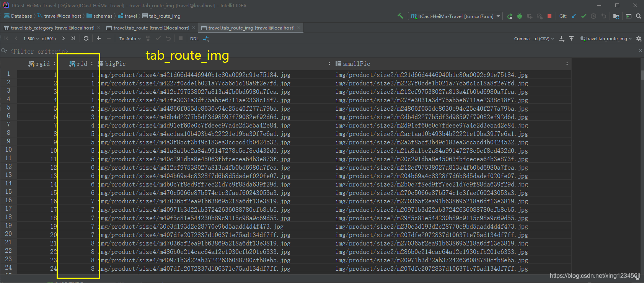Image resolution: width=644 pixels, height=283 pixels.
Task: Go to previous page of rows
Action: coord(16,38)
